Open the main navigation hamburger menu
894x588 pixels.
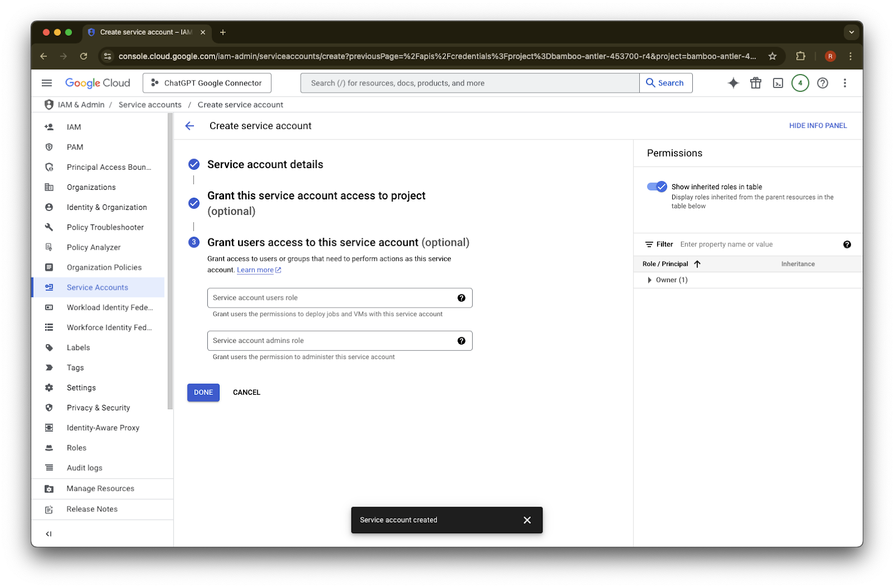tap(47, 83)
